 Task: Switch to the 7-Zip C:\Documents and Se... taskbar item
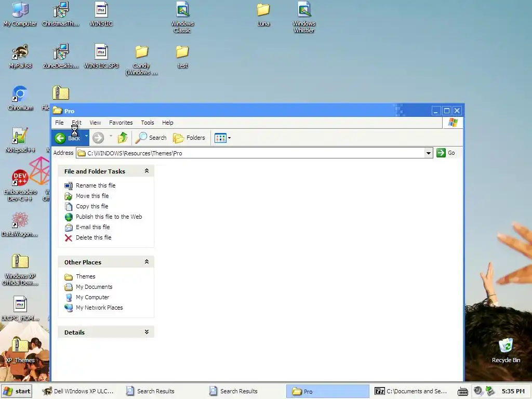point(411,391)
